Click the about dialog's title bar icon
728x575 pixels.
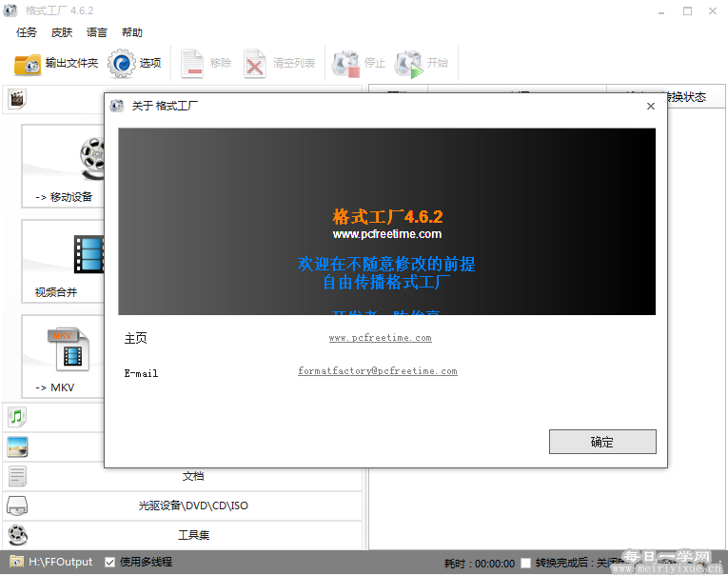(x=117, y=106)
